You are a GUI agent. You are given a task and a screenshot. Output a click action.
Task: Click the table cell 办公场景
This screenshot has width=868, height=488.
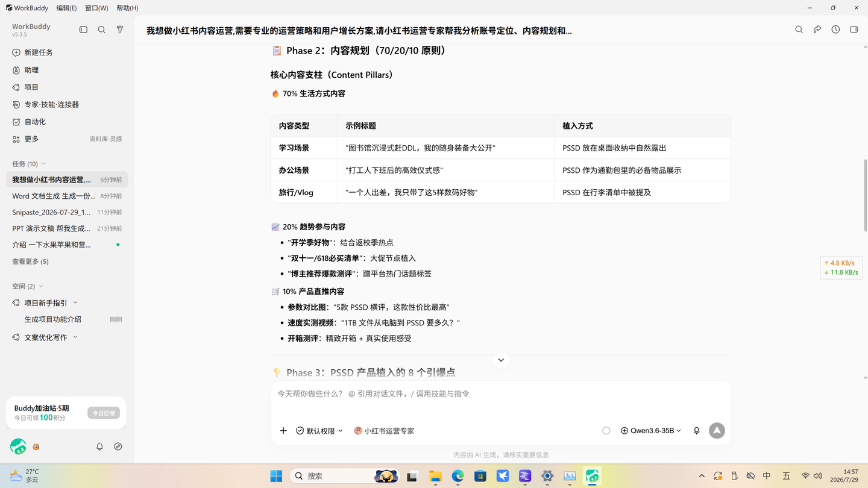click(304, 170)
